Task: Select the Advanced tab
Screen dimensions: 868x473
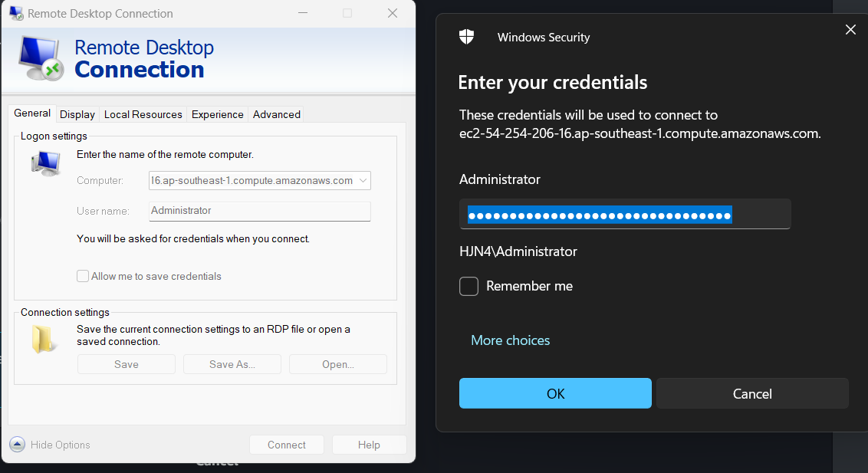Action: (276, 114)
